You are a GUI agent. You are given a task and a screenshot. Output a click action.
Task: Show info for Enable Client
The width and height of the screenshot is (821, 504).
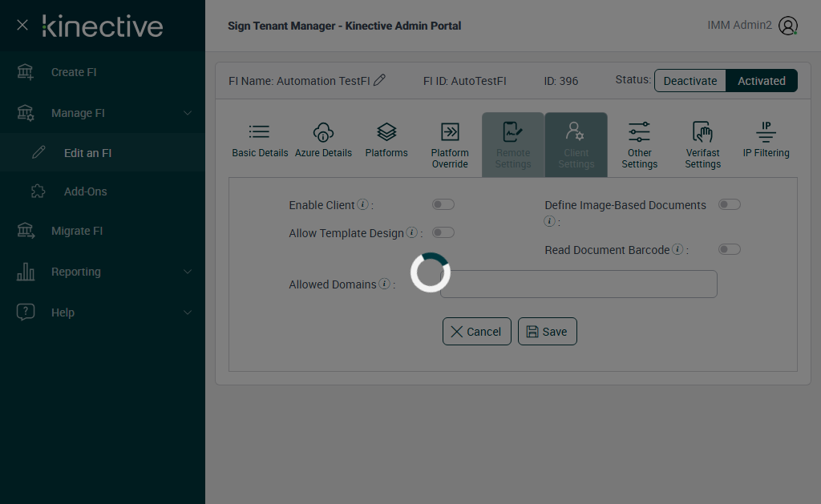coord(362,204)
